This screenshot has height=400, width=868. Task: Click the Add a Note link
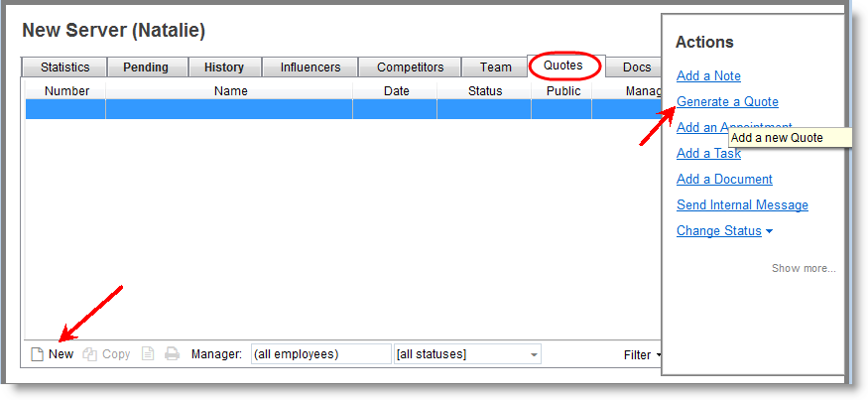pos(708,76)
